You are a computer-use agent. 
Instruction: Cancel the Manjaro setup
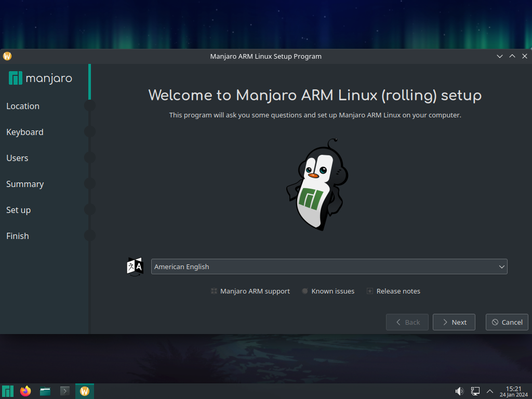click(x=507, y=322)
